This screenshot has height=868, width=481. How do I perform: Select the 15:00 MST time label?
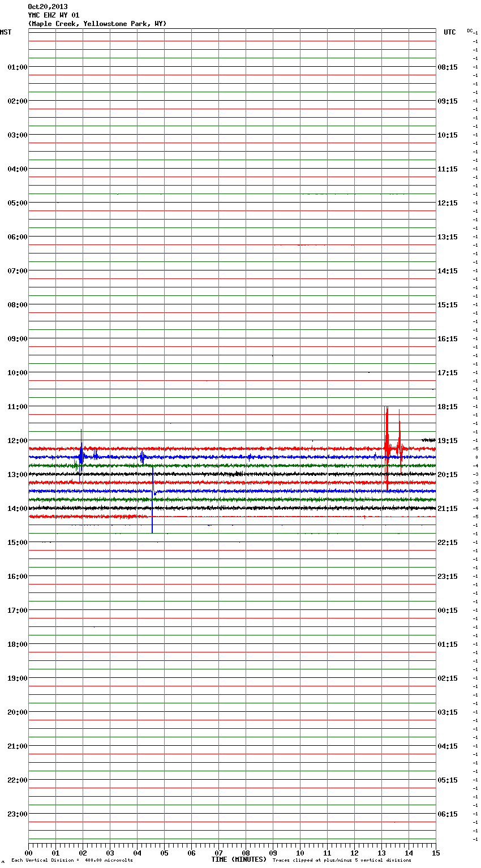[18, 543]
